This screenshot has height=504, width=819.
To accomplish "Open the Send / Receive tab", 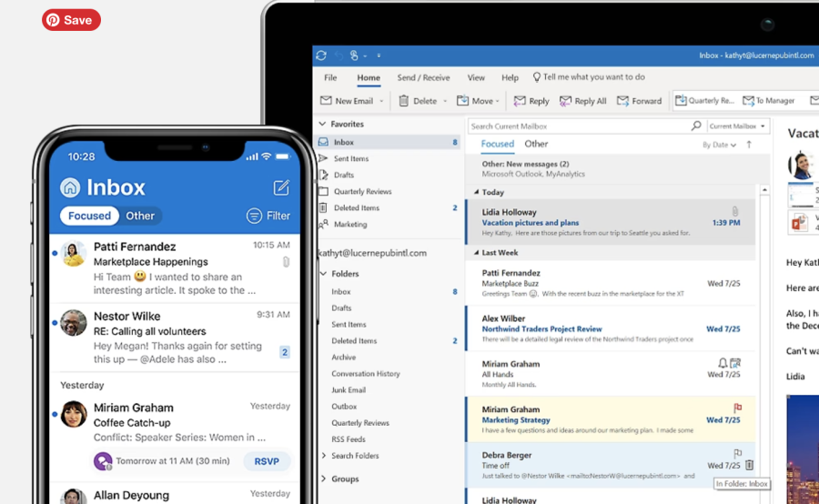I will click(423, 77).
